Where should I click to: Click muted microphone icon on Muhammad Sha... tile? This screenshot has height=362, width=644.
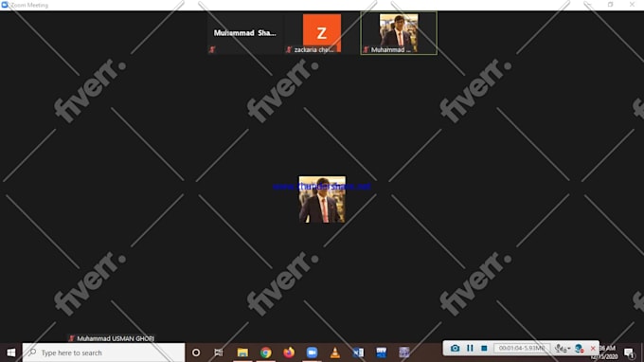(x=212, y=49)
